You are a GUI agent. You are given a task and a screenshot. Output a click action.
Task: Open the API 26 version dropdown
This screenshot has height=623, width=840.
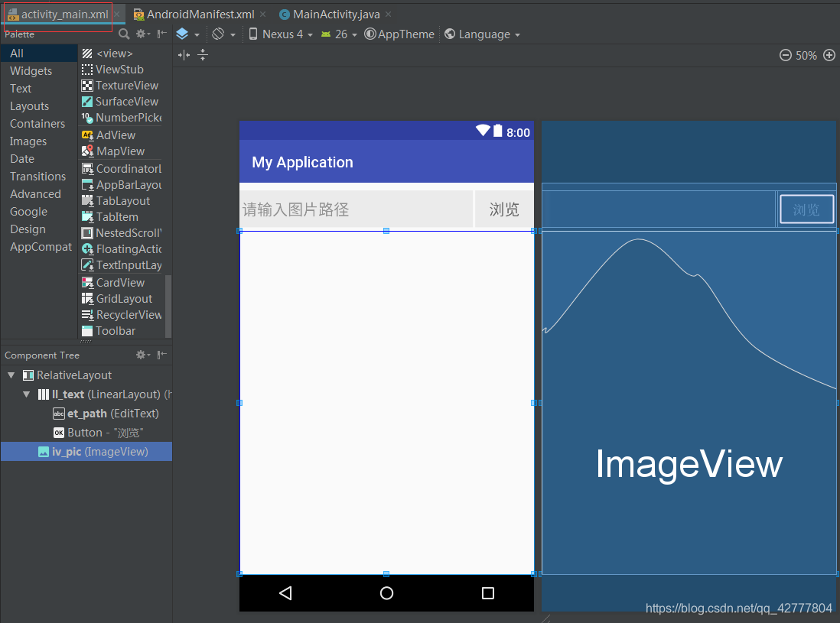point(339,34)
